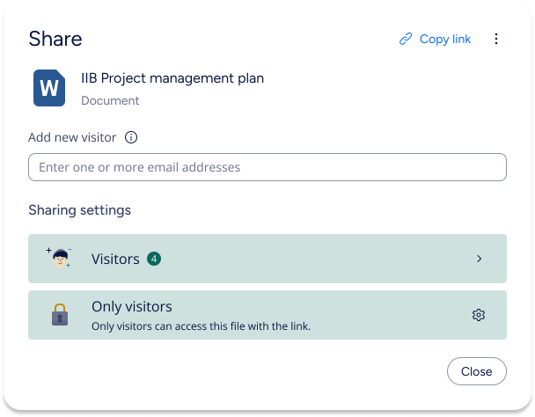
Task: Open the three-dot more options menu
Action: click(496, 39)
